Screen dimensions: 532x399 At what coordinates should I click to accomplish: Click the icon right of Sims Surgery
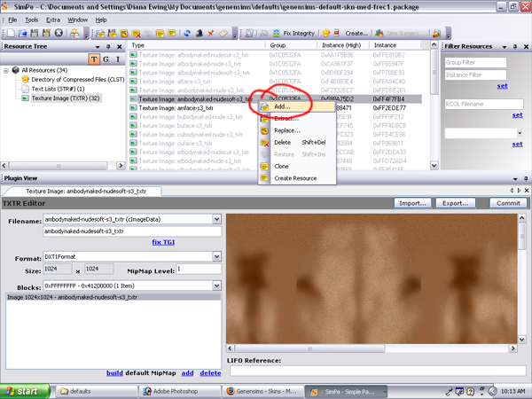click(x=436, y=34)
